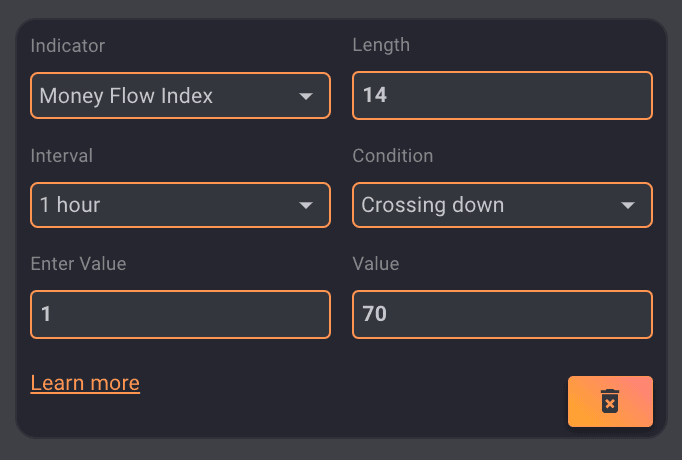Click the Condition label text
Image resolution: width=682 pixels, height=460 pixels.
(x=393, y=156)
